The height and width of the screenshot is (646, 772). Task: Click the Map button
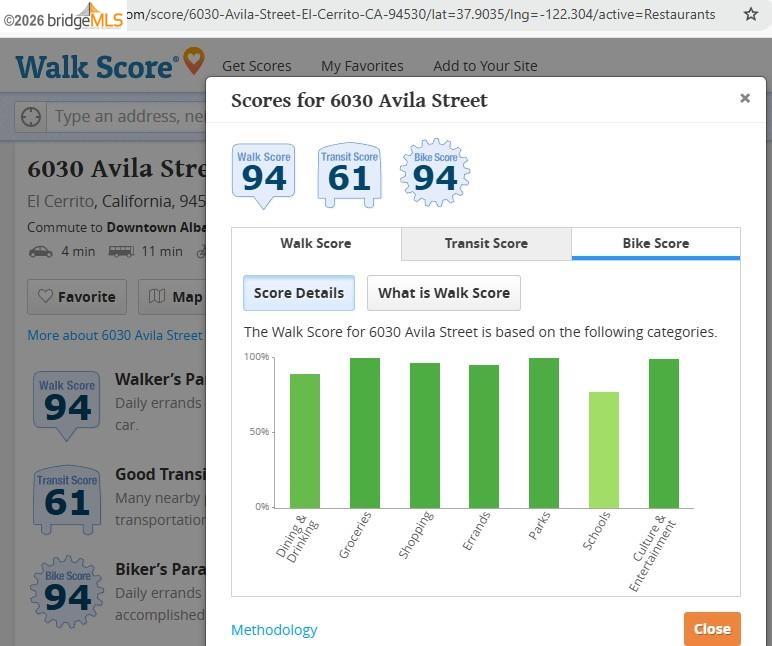point(172,296)
